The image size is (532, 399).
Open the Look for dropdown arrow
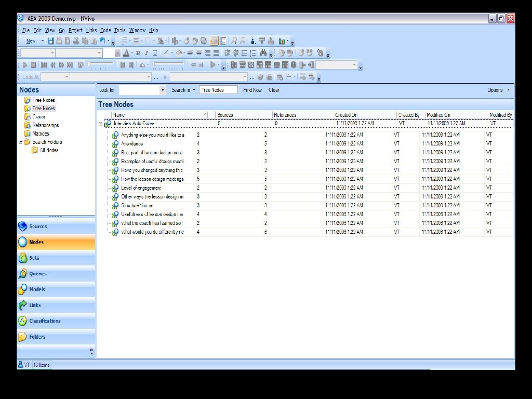click(163, 90)
